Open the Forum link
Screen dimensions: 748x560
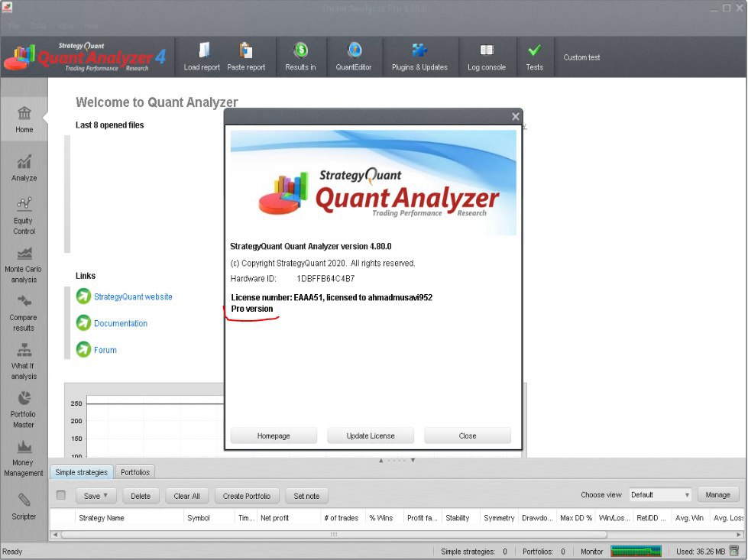105,350
